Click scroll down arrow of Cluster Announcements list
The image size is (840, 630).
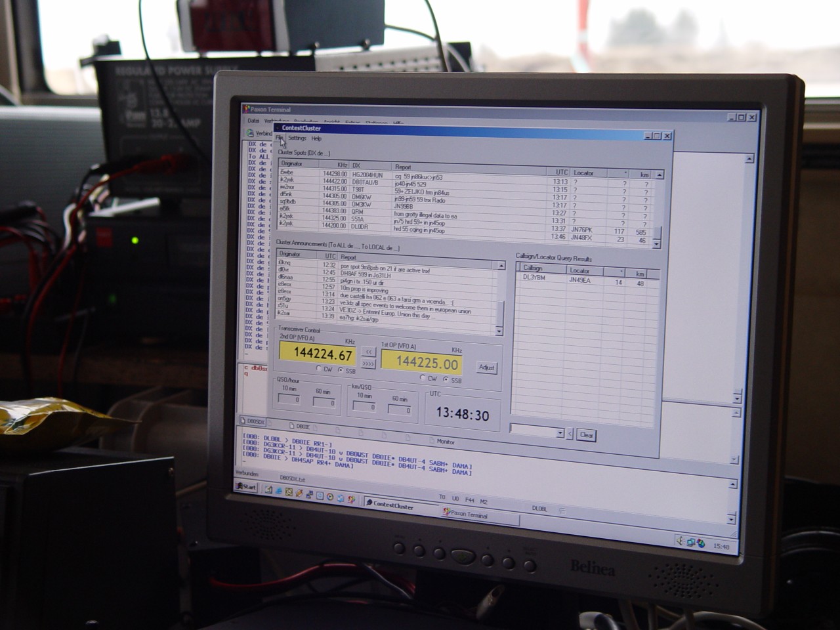pos(500,331)
